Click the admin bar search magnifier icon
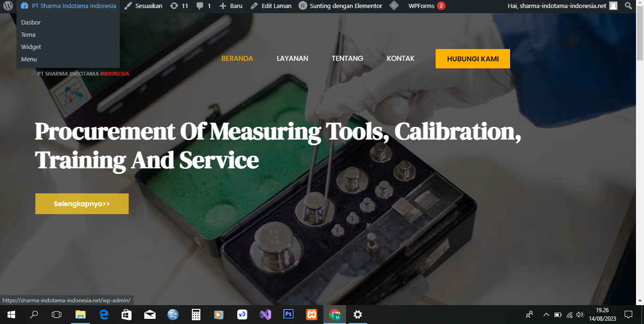 628,6
